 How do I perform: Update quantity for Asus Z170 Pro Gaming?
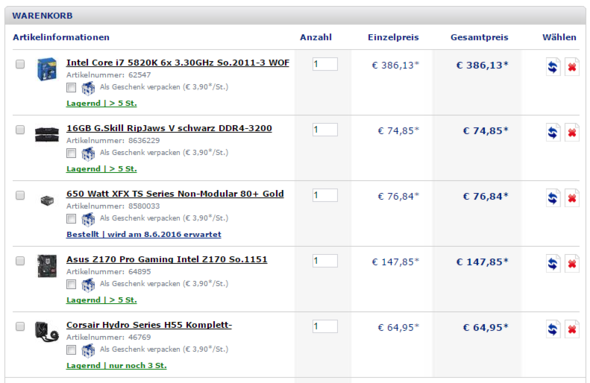553,263
